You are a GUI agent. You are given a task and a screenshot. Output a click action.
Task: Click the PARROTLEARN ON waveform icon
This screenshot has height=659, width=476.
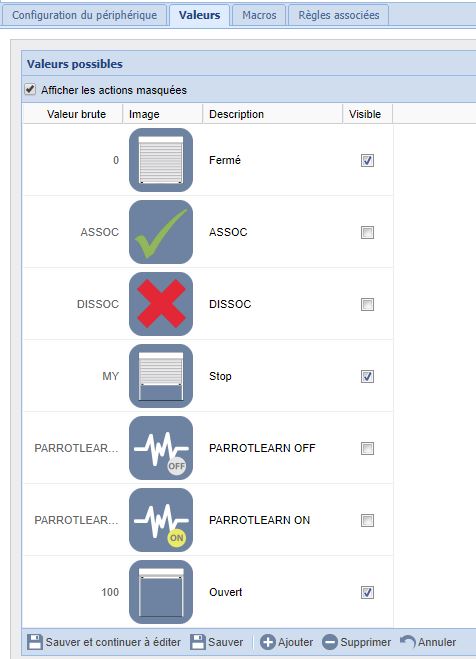[161, 520]
